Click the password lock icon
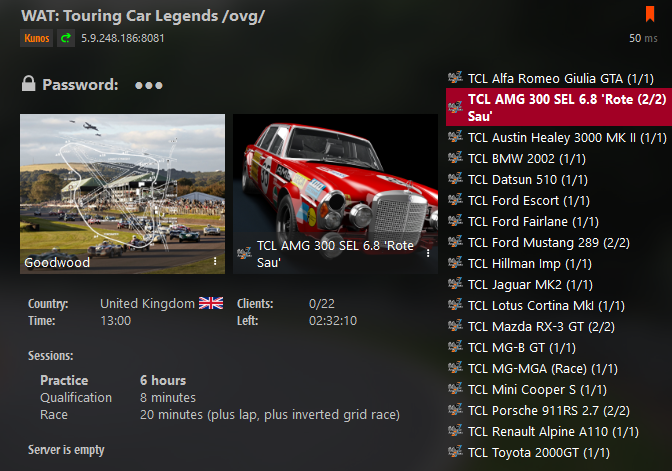672x471 pixels. point(28,84)
